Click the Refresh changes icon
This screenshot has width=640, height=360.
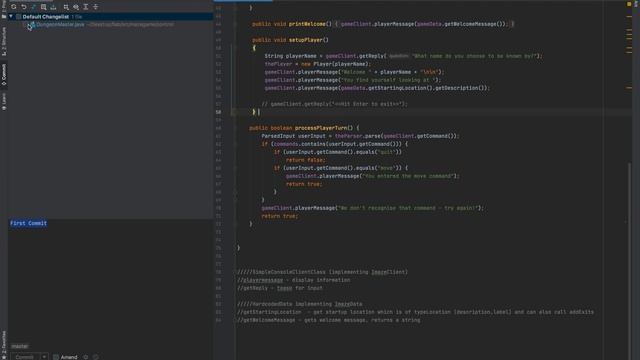pyautogui.click(x=14, y=7)
